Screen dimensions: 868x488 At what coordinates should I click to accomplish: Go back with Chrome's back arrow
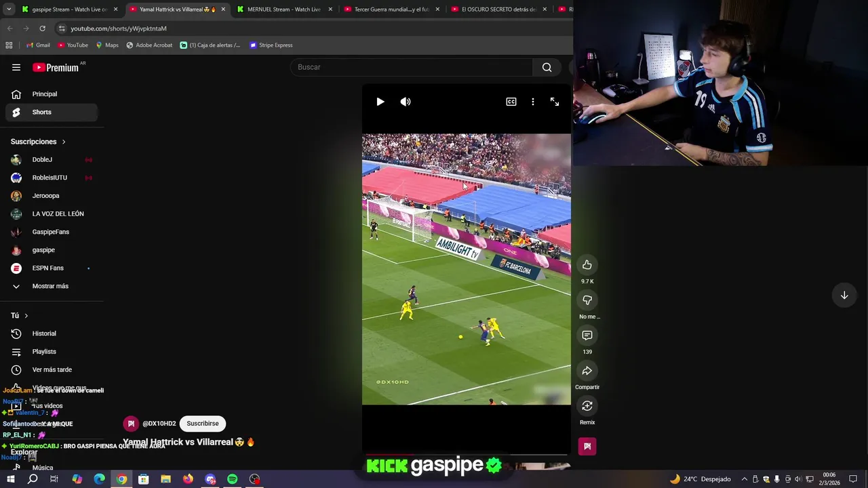9,28
